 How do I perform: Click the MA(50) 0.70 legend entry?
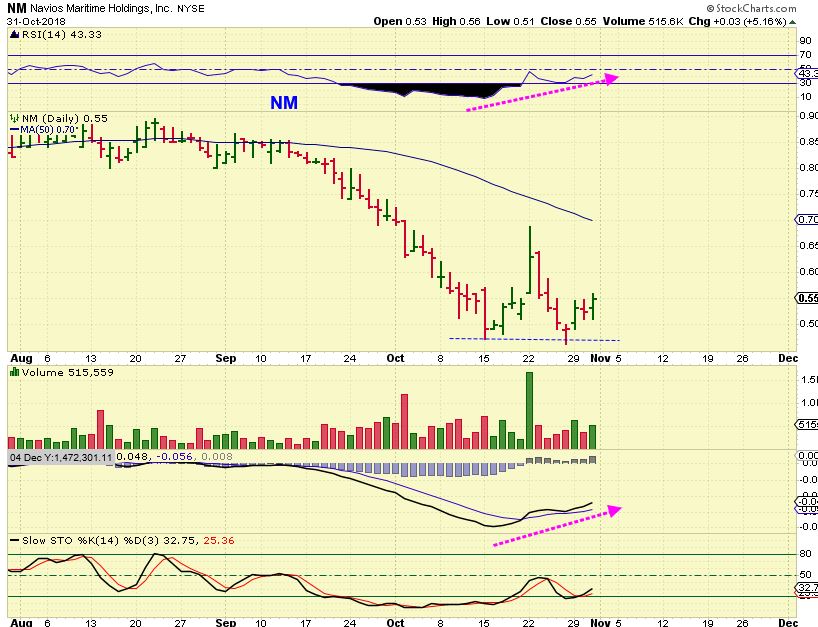pyautogui.click(x=45, y=129)
